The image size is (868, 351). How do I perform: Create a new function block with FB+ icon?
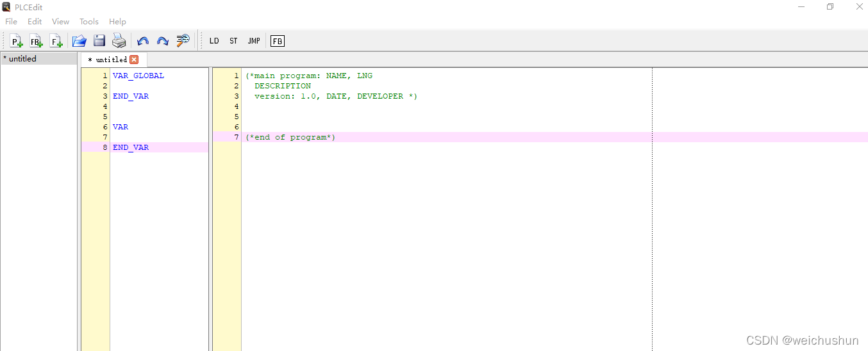(x=36, y=41)
